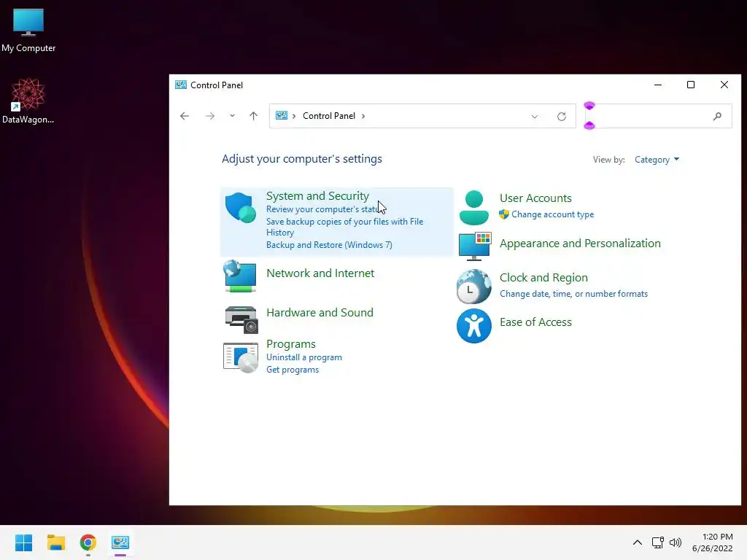Refresh the Control Panel view

(562, 116)
